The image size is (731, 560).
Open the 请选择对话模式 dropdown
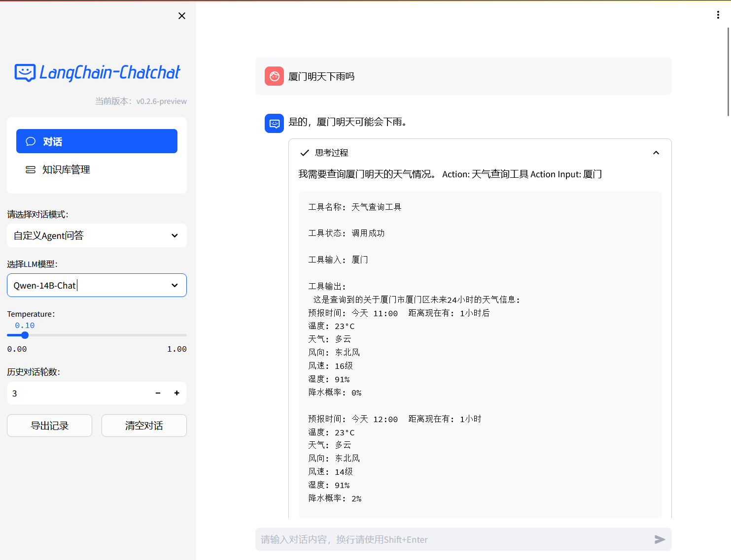(x=97, y=235)
